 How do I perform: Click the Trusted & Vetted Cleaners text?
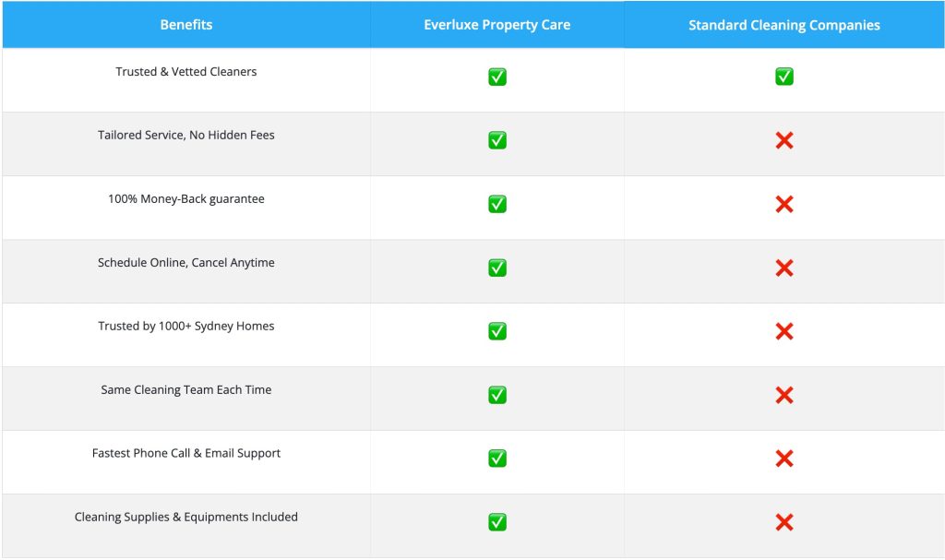[x=186, y=71]
